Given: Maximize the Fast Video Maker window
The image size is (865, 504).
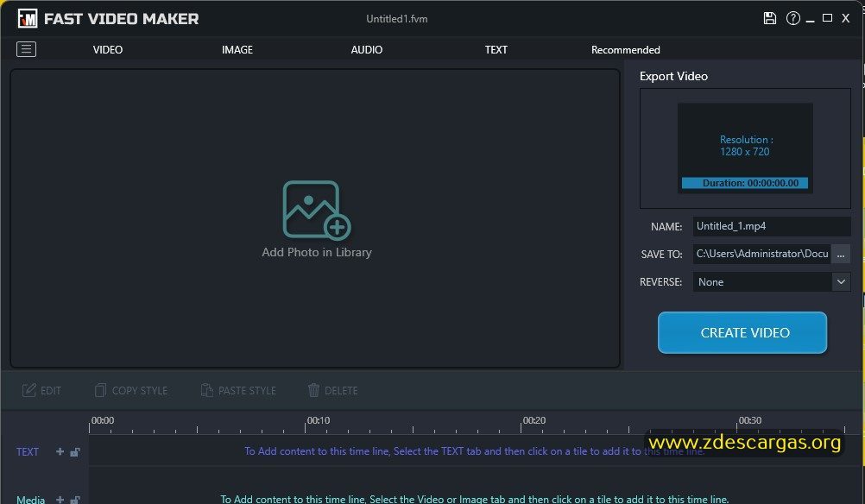Looking at the screenshot, I should point(828,18).
